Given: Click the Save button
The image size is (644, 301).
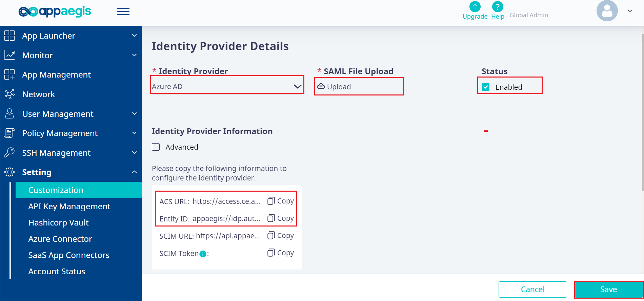Looking at the screenshot, I should (608, 289).
